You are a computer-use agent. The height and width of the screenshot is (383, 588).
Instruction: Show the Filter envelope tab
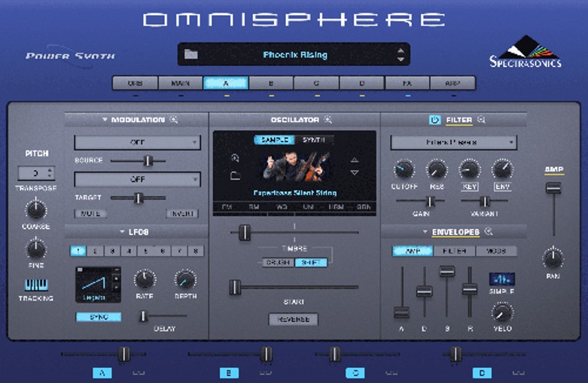[454, 251]
